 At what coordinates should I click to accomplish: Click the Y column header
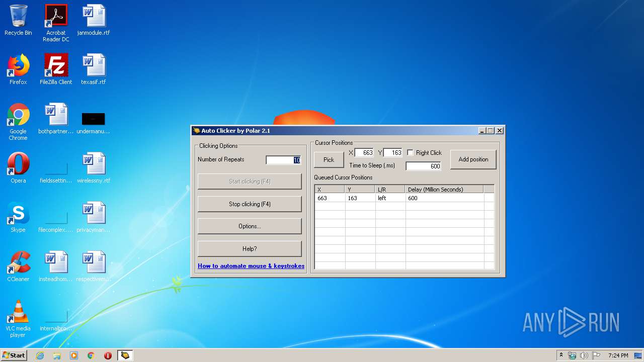tap(360, 190)
